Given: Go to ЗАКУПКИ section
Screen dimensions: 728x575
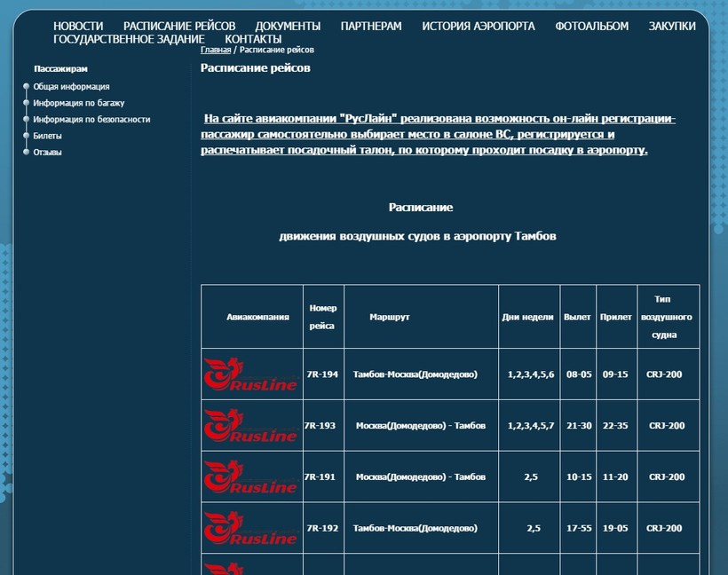Looking at the screenshot, I should point(672,26).
